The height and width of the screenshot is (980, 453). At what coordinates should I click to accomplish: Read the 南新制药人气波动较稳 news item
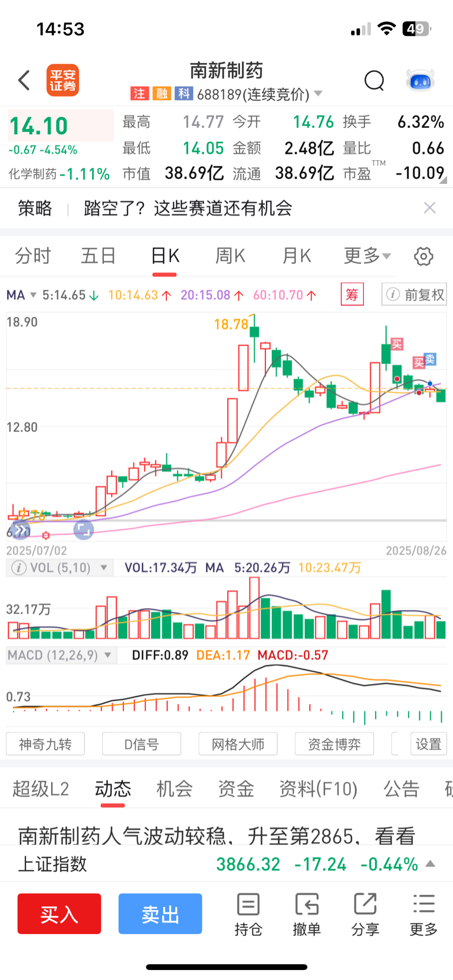[217, 836]
